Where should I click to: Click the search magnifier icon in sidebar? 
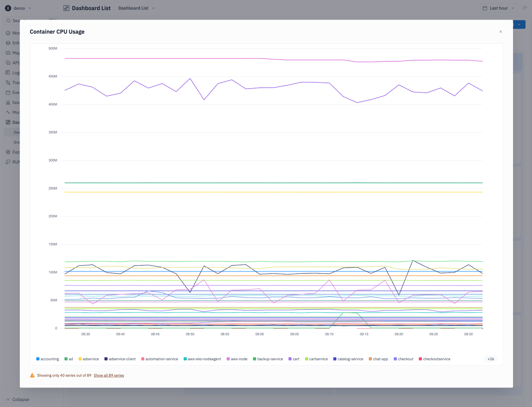click(8, 21)
